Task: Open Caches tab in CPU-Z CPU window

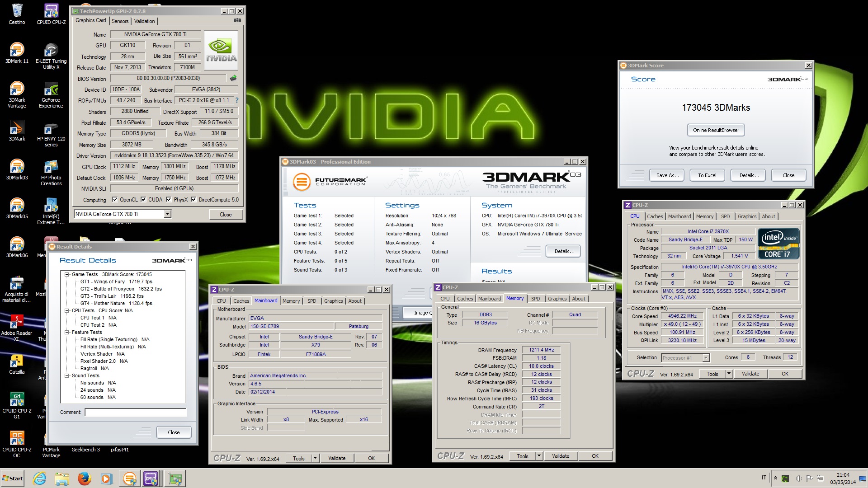Action: pyautogui.click(x=655, y=216)
